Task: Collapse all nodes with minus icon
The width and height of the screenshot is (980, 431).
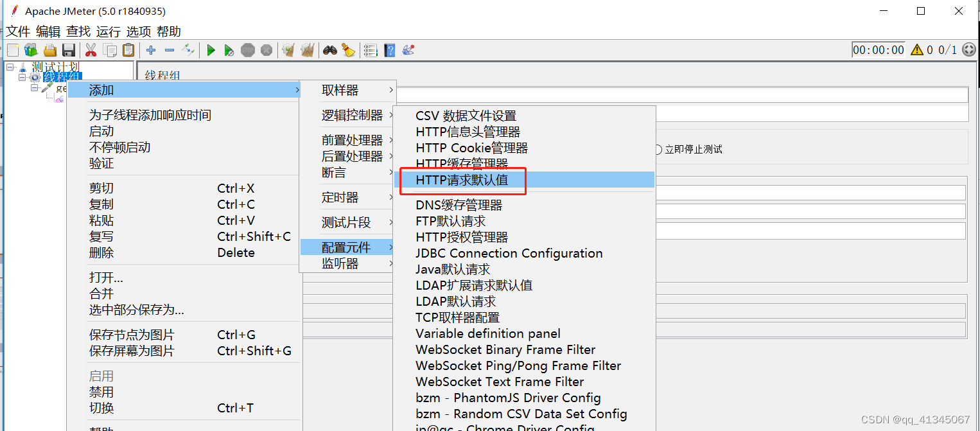Action: (x=170, y=50)
